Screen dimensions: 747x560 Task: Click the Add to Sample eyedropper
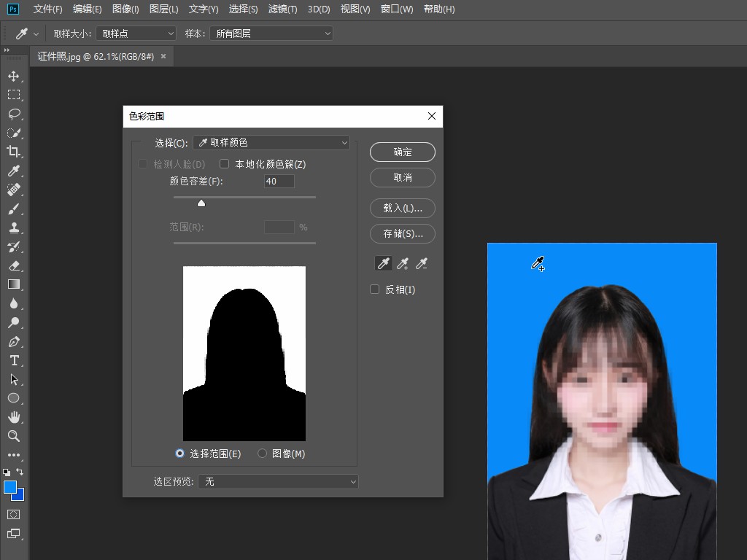coord(402,264)
